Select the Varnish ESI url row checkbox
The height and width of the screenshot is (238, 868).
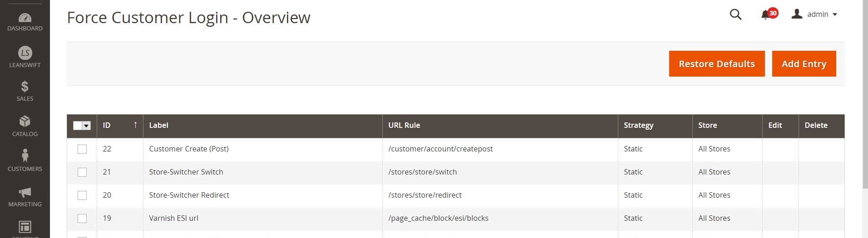tap(82, 219)
